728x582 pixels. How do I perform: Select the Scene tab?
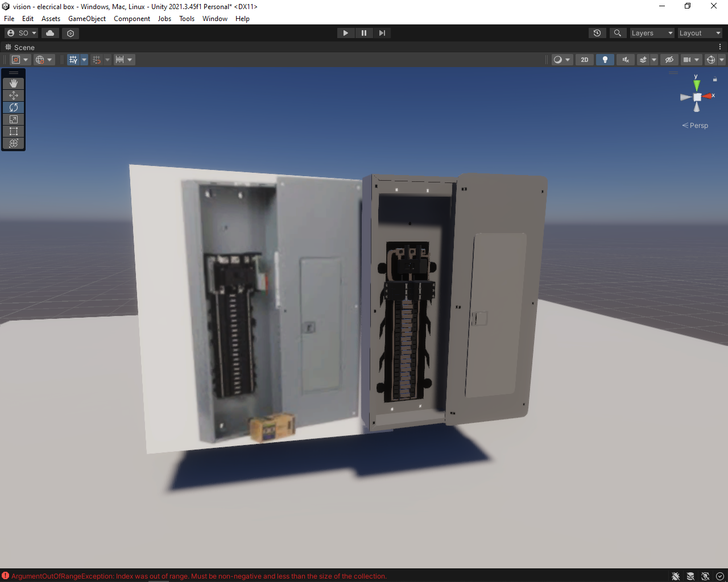point(20,47)
